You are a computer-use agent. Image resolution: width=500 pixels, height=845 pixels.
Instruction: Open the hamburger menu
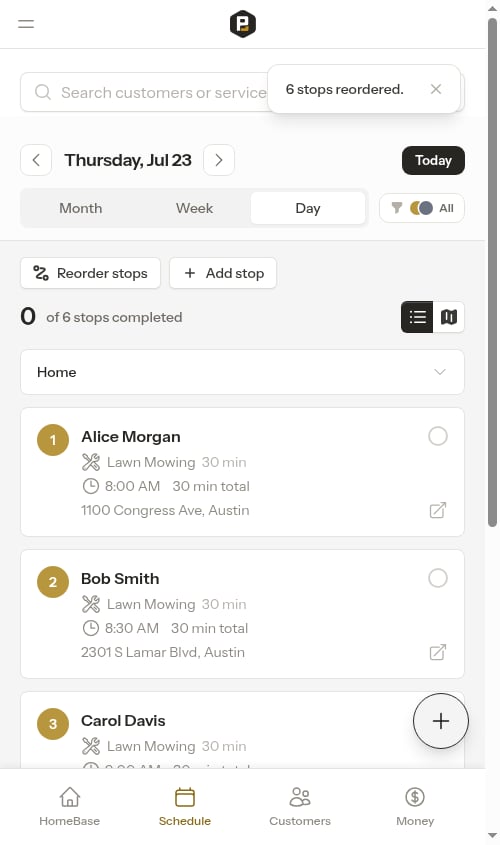click(x=26, y=24)
